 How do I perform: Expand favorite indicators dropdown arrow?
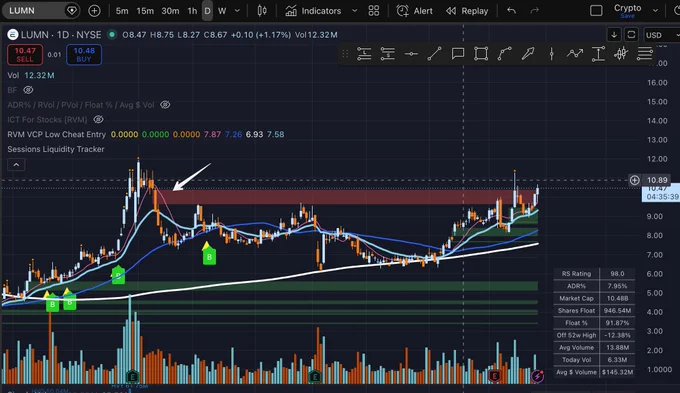pyautogui.click(x=354, y=11)
